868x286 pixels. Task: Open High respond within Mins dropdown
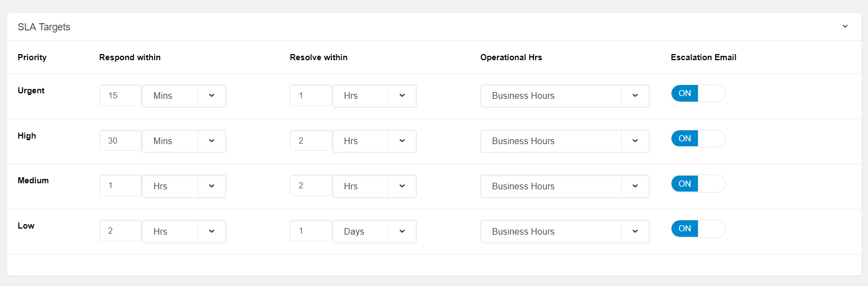[184, 141]
